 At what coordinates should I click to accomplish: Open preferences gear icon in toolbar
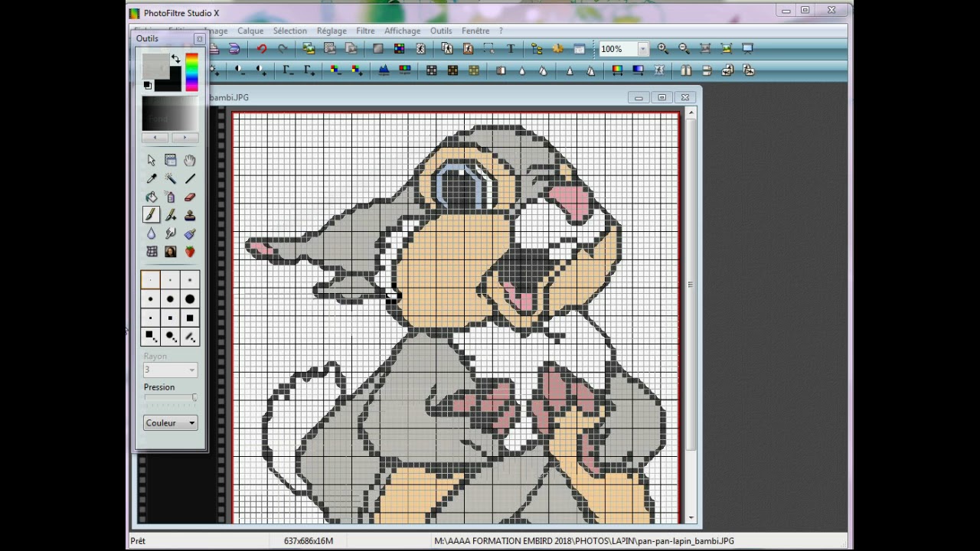[x=558, y=49]
